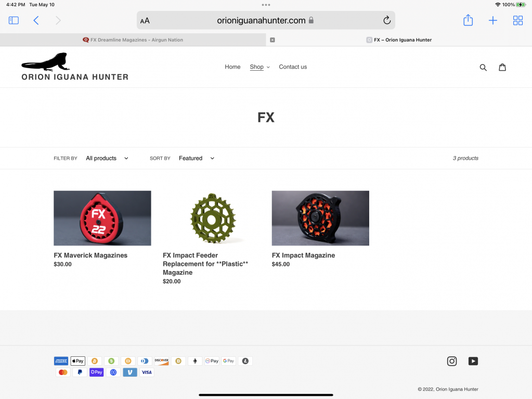
Task: Open the store's YouTube channel
Action: [x=473, y=361]
